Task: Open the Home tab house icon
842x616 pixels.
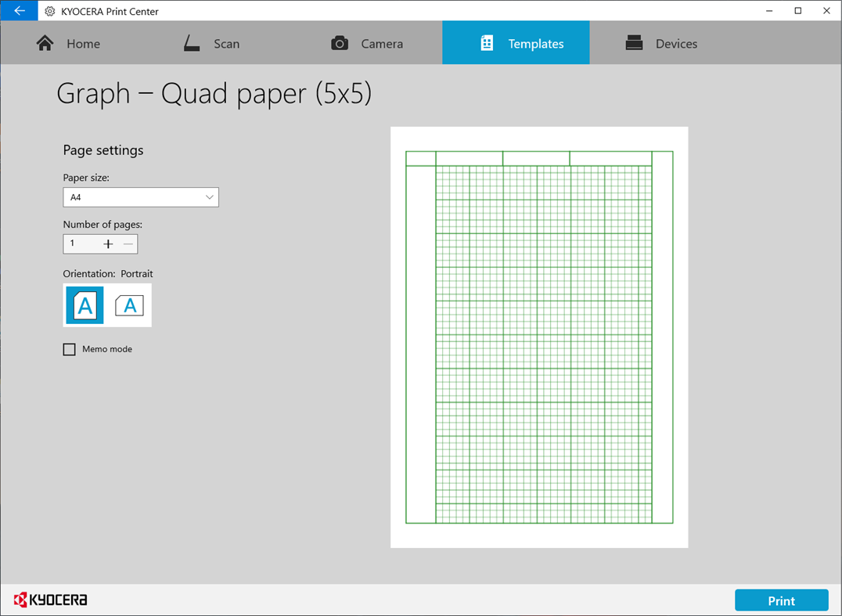Action: tap(45, 43)
